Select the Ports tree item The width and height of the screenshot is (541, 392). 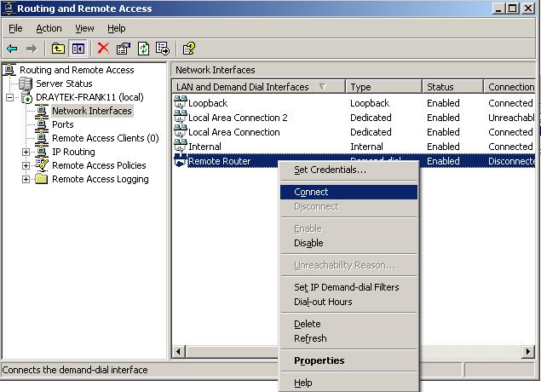63,124
